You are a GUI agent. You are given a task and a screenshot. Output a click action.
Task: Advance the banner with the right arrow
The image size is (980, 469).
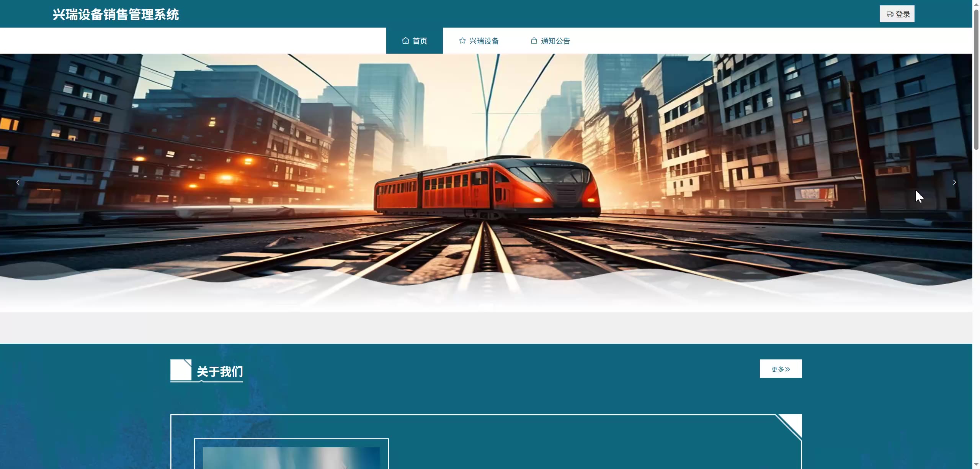pyautogui.click(x=954, y=182)
